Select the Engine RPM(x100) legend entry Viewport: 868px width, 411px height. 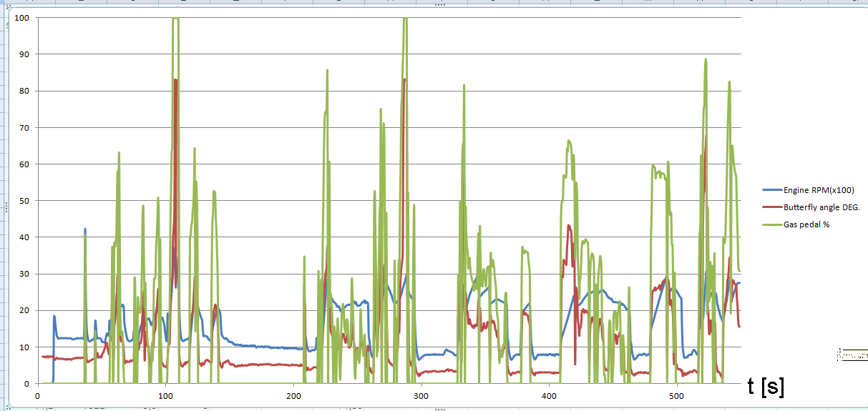coord(819,190)
